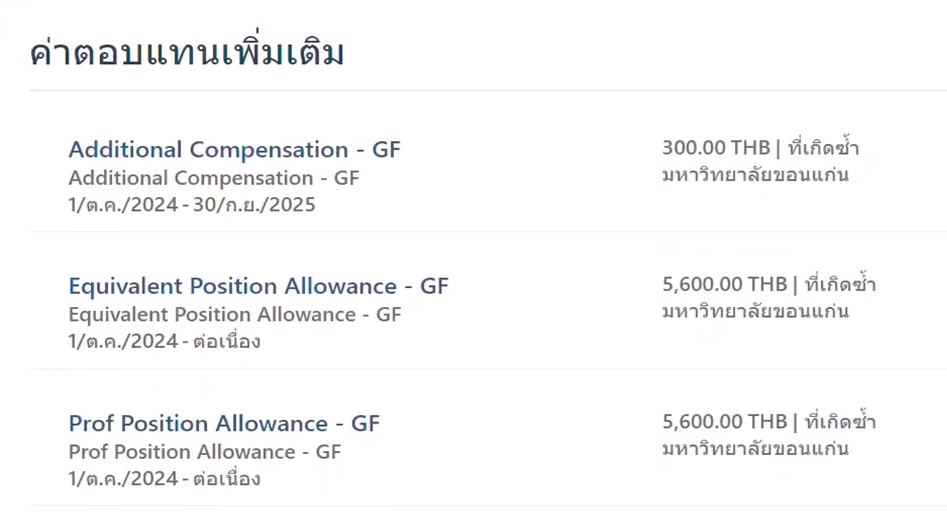Select the date range ending 30/ก.ย./2025

click(x=191, y=205)
